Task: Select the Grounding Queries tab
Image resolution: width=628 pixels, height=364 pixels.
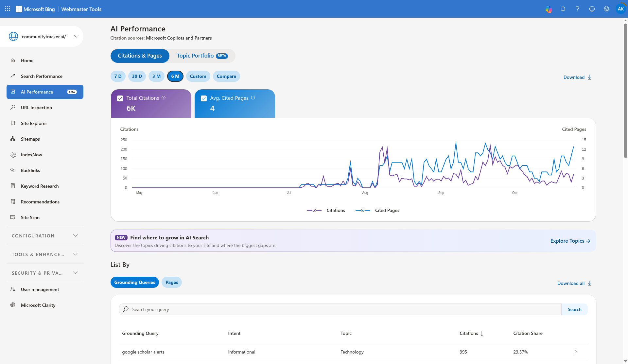Action: point(135,282)
